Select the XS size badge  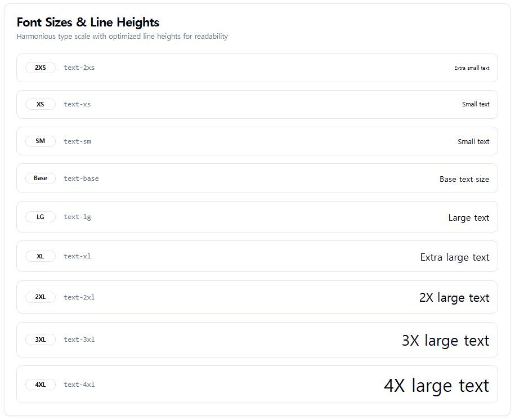point(41,104)
